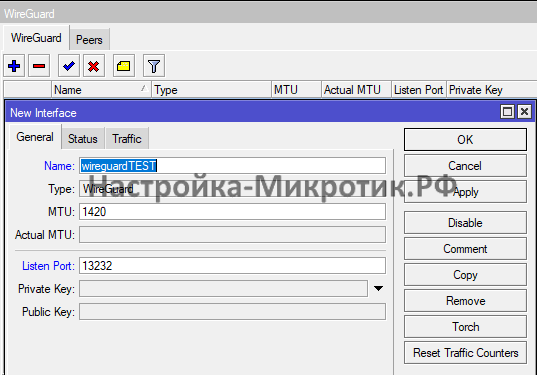Sort by the Name column header
Image resolution: width=537 pixels, height=375 pixels.
[101, 90]
